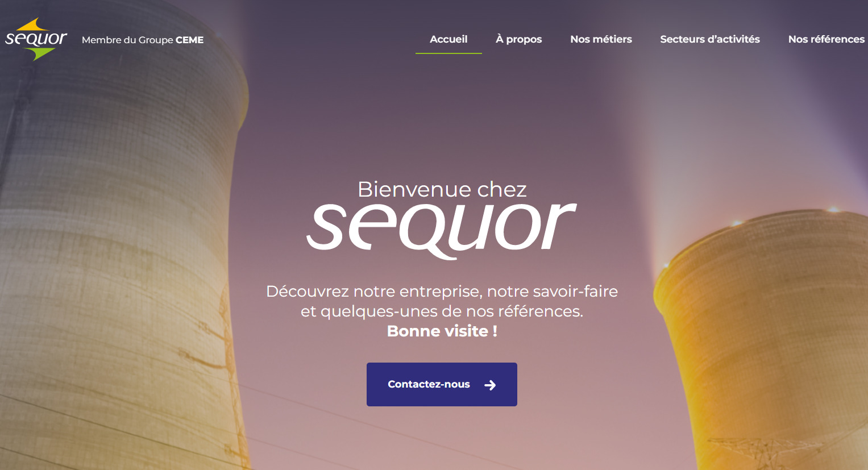Click the Découvrez notre entreprise sentence line
This screenshot has width=868, height=470.
[x=442, y=292]
